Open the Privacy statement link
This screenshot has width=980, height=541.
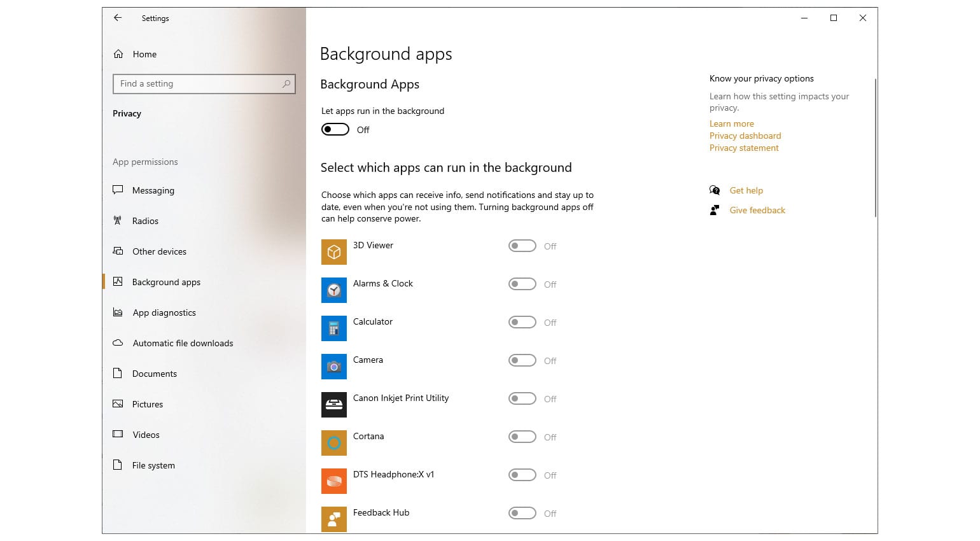pyautogui.click(x=744, y=148)
